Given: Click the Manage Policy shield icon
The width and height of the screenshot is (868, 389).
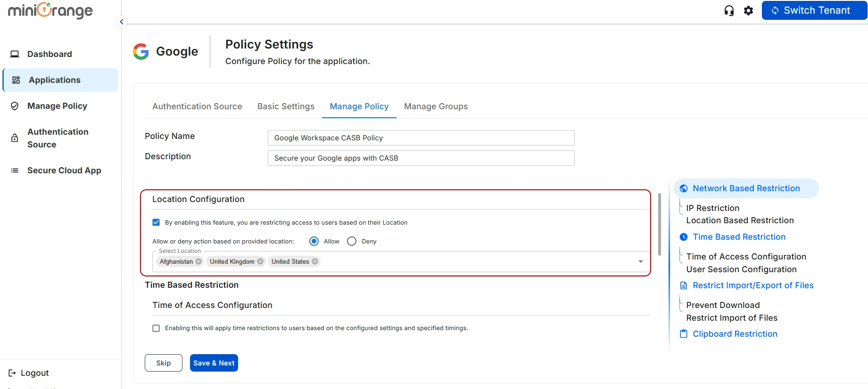Looking at the screenshot, I should click(15, 106).
